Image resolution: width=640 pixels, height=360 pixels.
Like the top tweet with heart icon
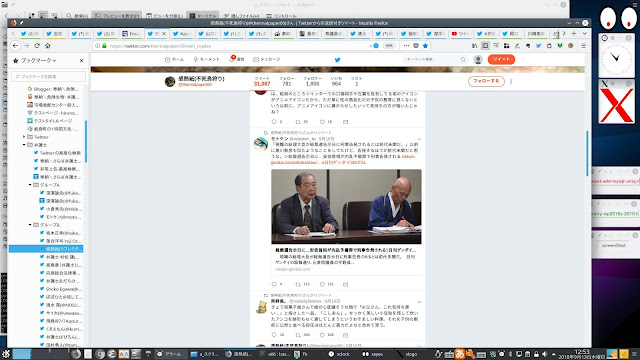[x=322, y=122]
